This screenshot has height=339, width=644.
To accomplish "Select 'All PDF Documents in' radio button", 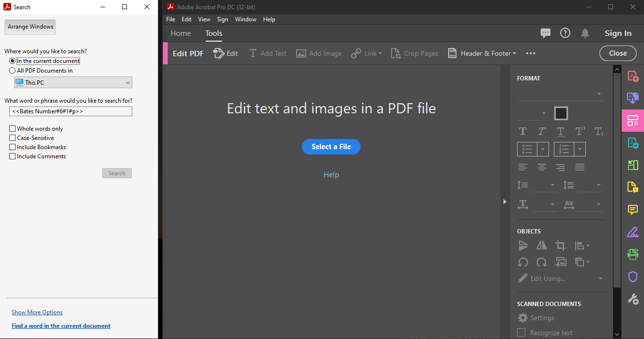I will click(x=13, y=71).
